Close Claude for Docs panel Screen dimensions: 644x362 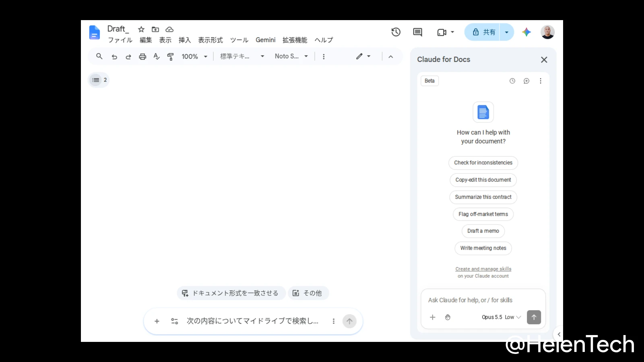(544, 60)
